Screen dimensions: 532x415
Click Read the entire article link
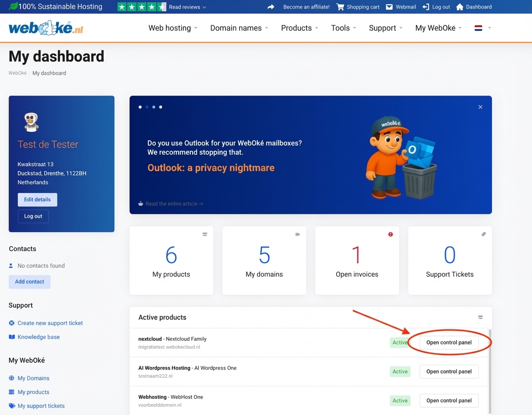pos(174,204)
